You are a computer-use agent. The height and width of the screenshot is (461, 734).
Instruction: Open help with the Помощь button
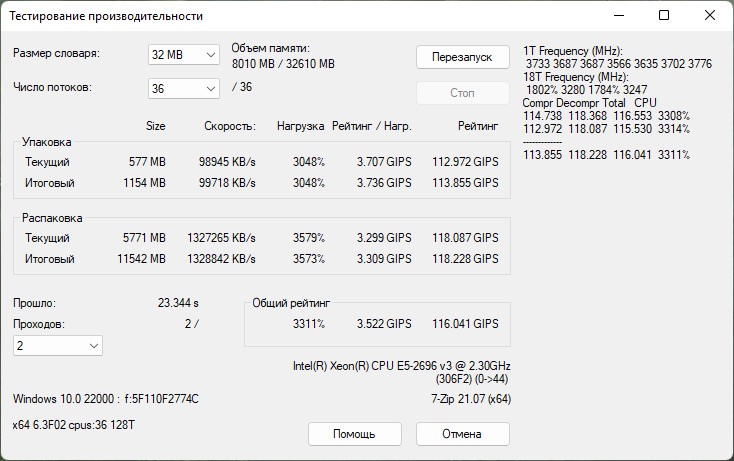[x=354, y=434]
